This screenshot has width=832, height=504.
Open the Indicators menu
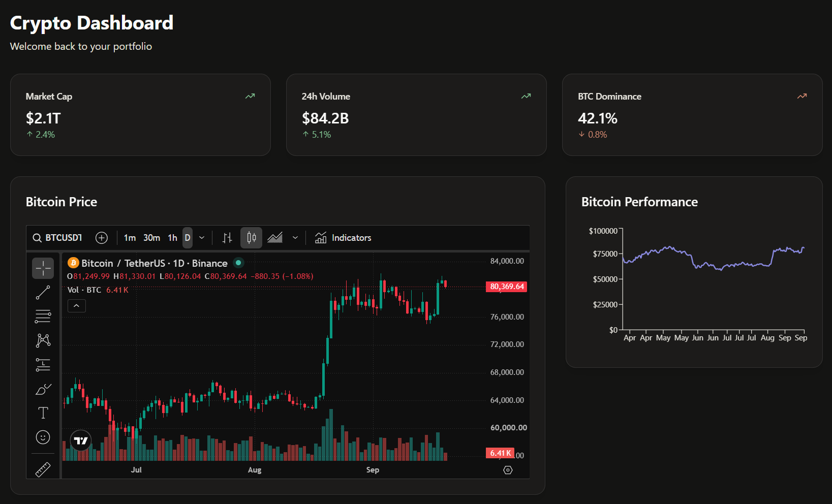(343, 238)
